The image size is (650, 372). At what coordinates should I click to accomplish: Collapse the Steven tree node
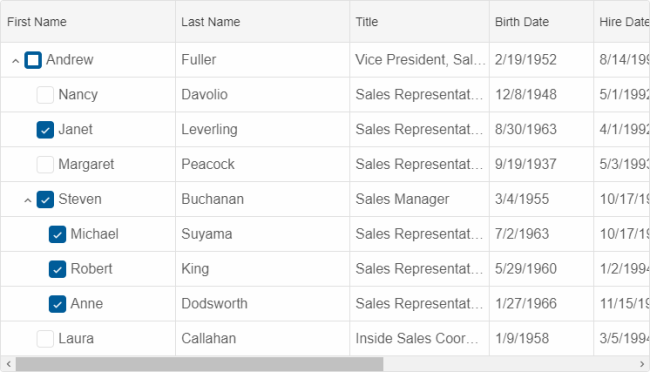click(x=28, y=200)
